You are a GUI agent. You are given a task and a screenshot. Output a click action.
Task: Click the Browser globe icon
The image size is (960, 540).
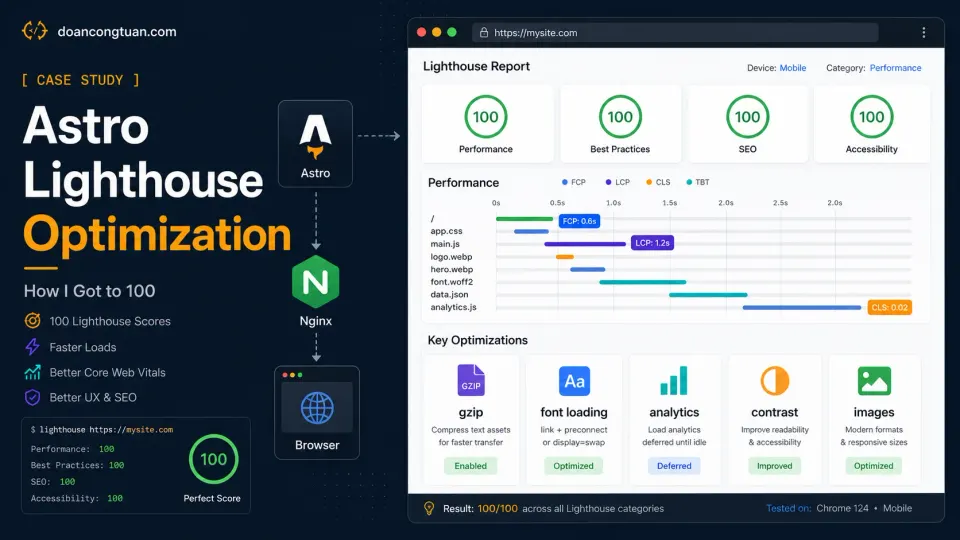click(x=317, y=408)
